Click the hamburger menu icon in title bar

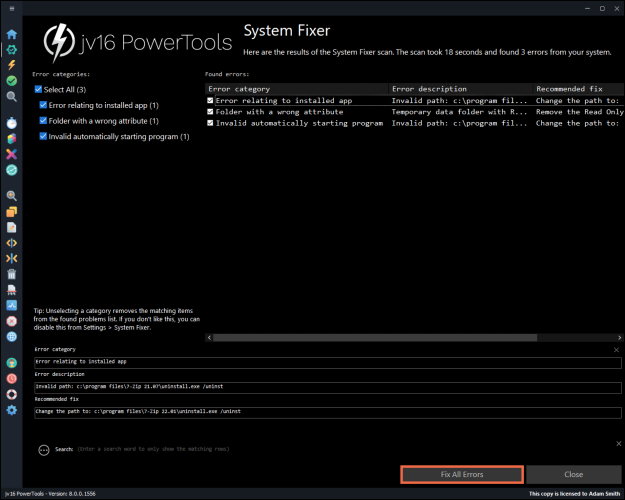tap(12, 8)
